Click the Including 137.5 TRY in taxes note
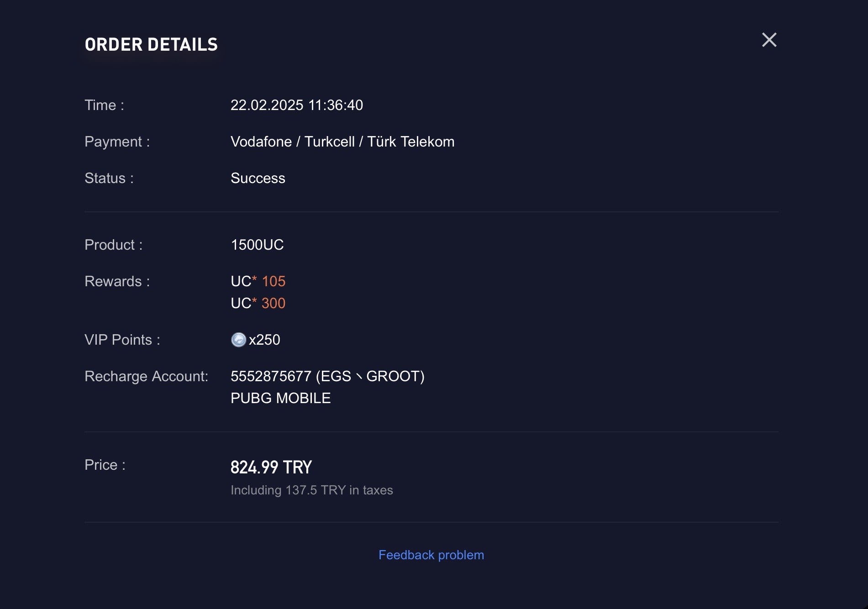This screenshot has height=609, width=868. click(312, 490)
